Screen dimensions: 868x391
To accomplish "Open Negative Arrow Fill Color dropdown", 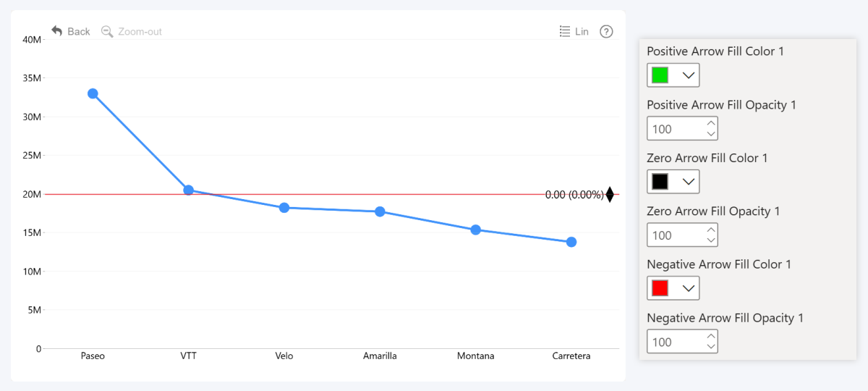I will (x=689, y=288).
